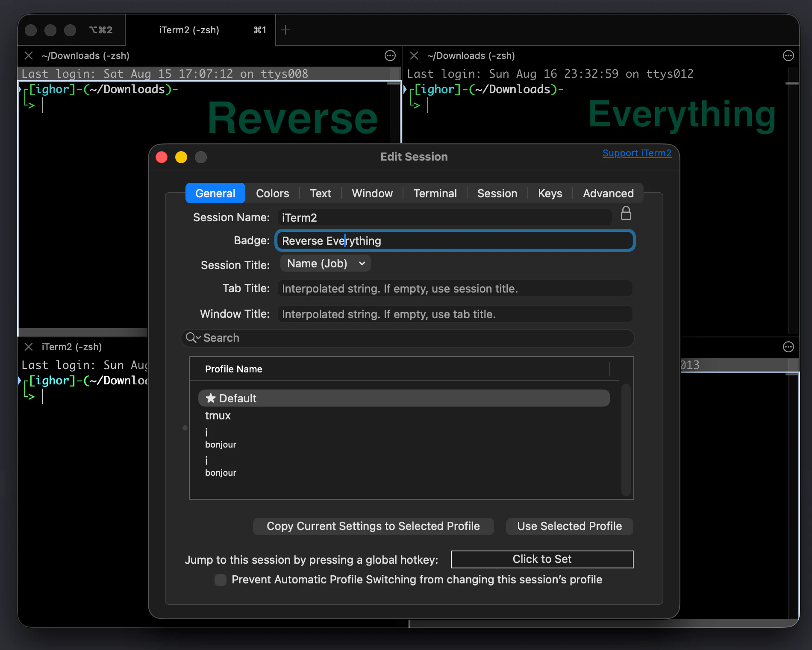The image size is (812, 650).
Task: Click the profile list vertical scrollbar
Action: tap(626, 440)
